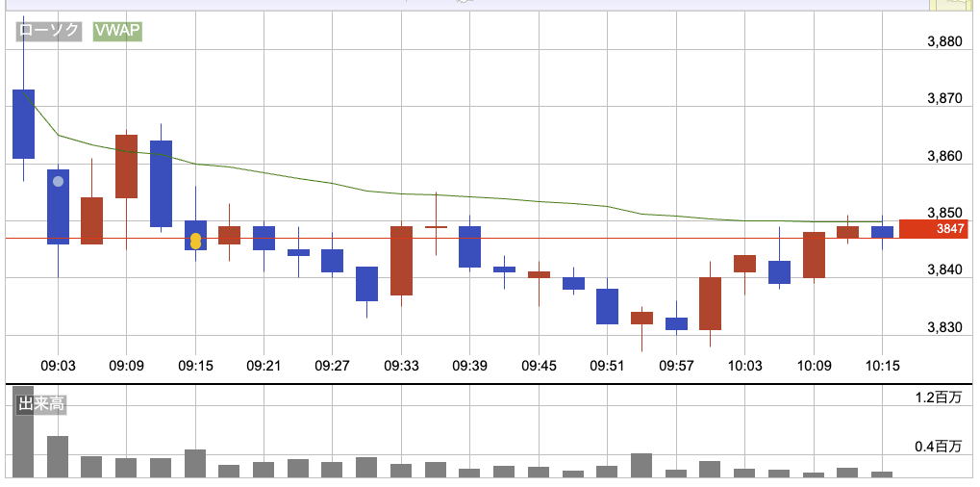Click the 1.2百万 volume axis label
The image size is (980, 487).
[937, 397]
